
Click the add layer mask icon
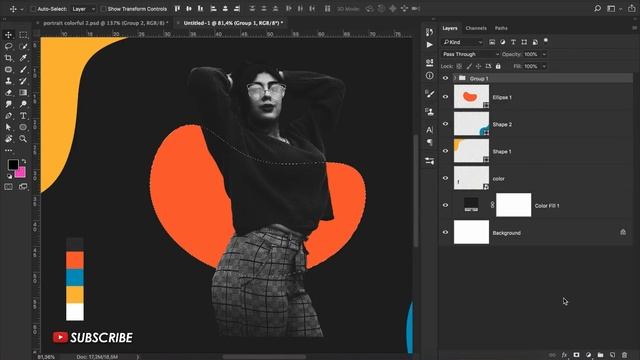coord(576,355)
